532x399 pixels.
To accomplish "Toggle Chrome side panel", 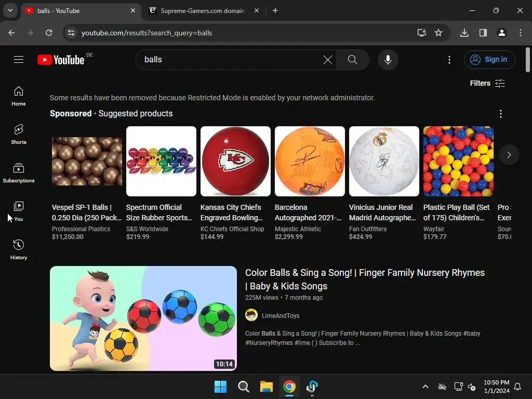I will pos(483,33).
